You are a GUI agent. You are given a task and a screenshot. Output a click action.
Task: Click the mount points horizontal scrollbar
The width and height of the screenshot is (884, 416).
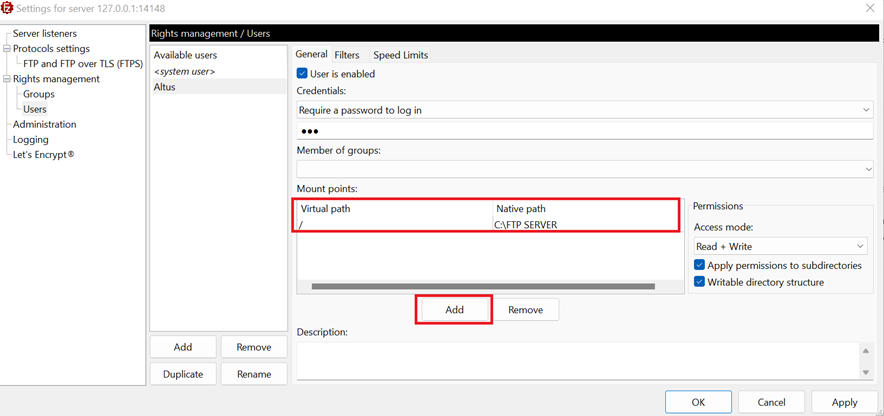coord(483,286)
